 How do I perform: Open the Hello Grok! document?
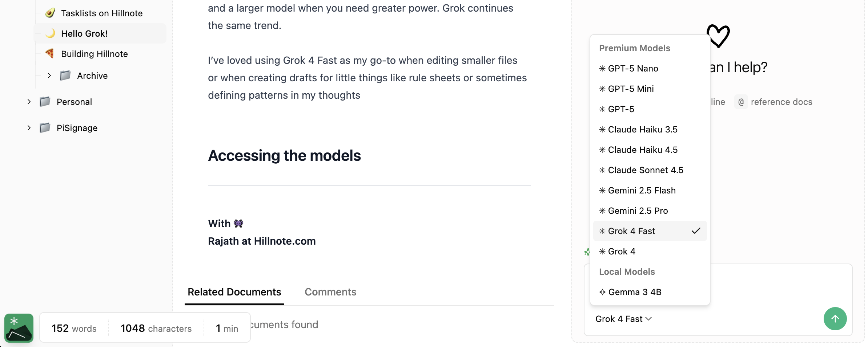[84, 33]
